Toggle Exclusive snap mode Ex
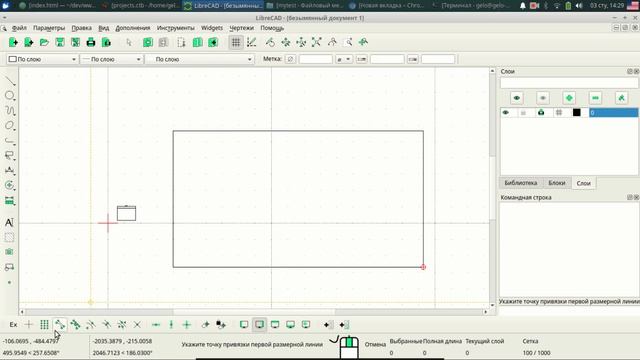Screen dimensions: 640x360 (x=13, y=325)
